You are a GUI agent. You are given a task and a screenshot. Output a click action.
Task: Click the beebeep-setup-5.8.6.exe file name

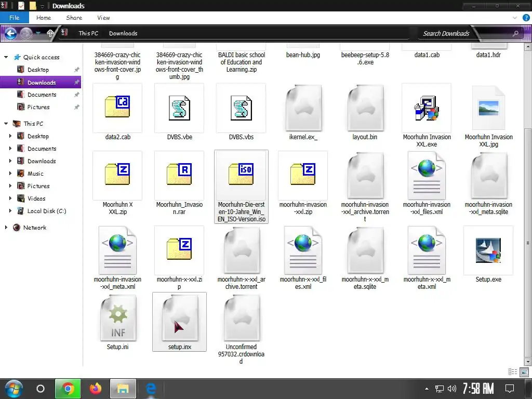pyautogui.click(x=365, y=58)
